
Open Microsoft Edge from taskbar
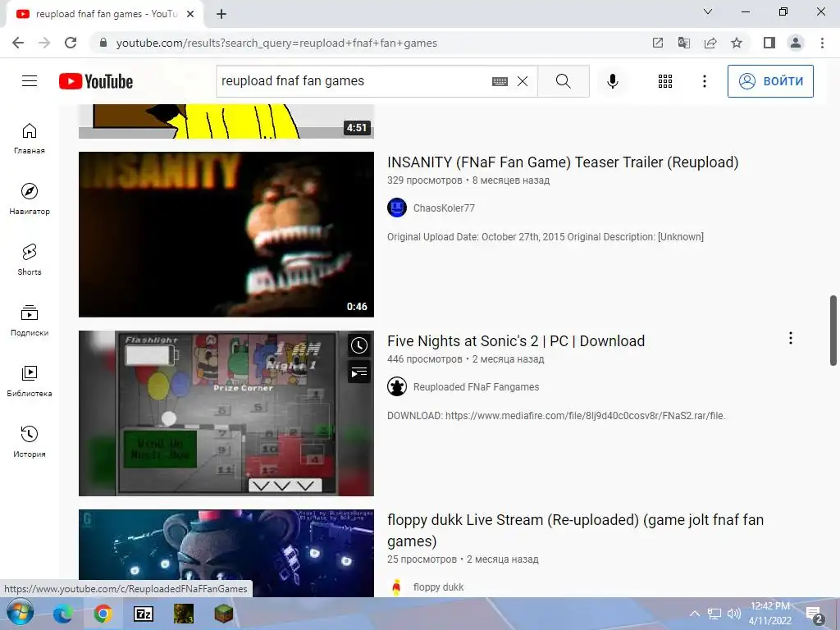click(62, 614)
